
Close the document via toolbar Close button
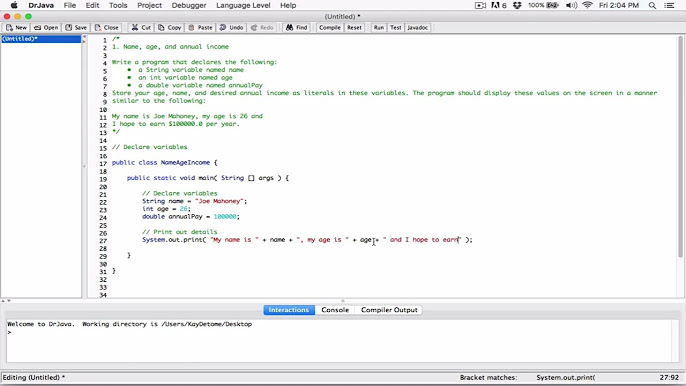pyautogui.click(x=107, y=28)
